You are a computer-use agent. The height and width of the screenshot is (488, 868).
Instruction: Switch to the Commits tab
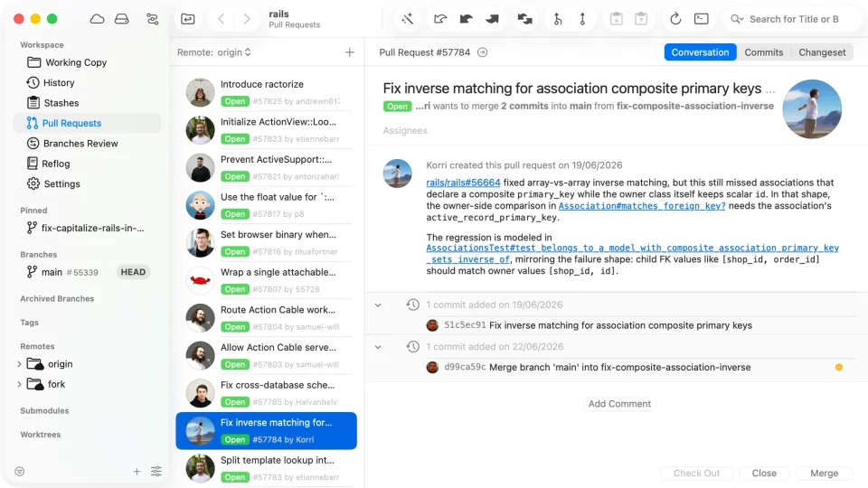(x=763, y=52)
